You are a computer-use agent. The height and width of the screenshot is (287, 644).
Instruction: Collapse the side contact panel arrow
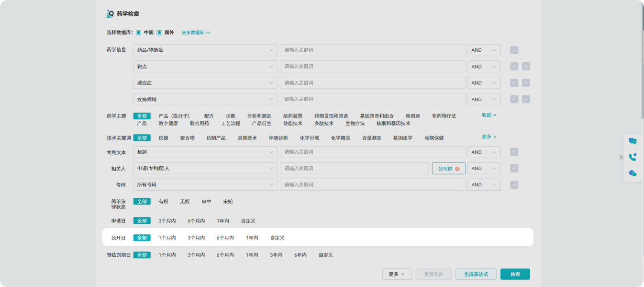point(621,157)
